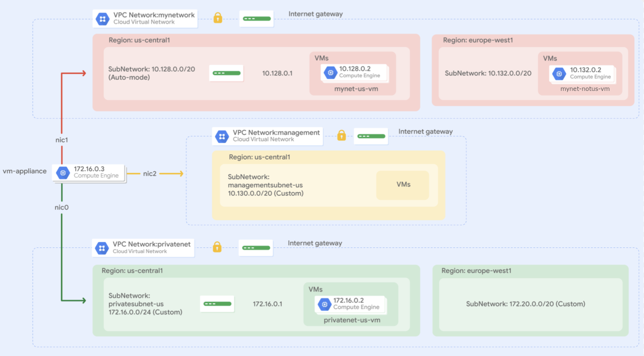Click privatenet 'Region: us-central1' label
Screen dimensions: 644x356
(132, 271)
